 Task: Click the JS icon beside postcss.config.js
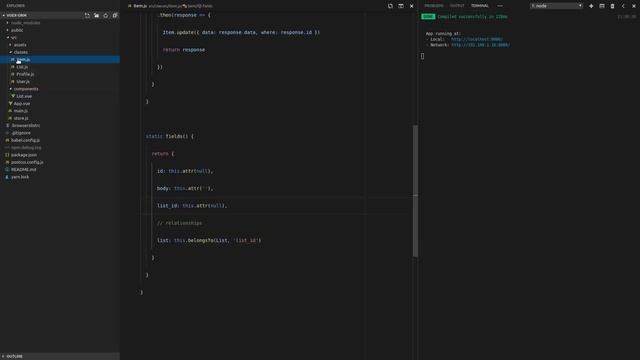pos(7,162)
